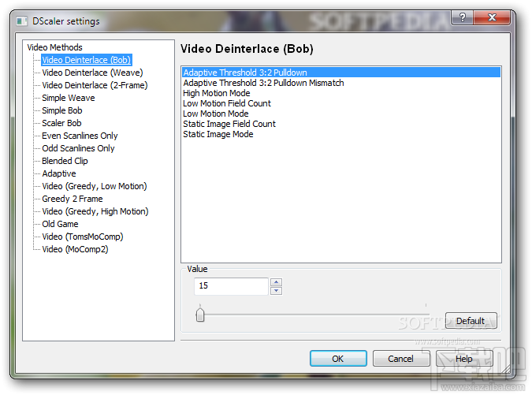Select Adaptive Threshold 3:2 Pulldown setting
This screenshot has width=532, height=395.
tap(341, 73)
